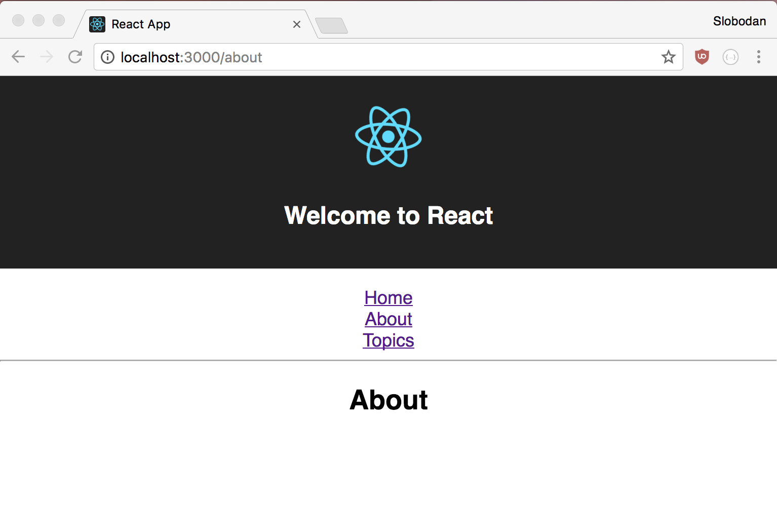777x532 pixels.
Task: Navigate to the Topics link
Action: 388,340
